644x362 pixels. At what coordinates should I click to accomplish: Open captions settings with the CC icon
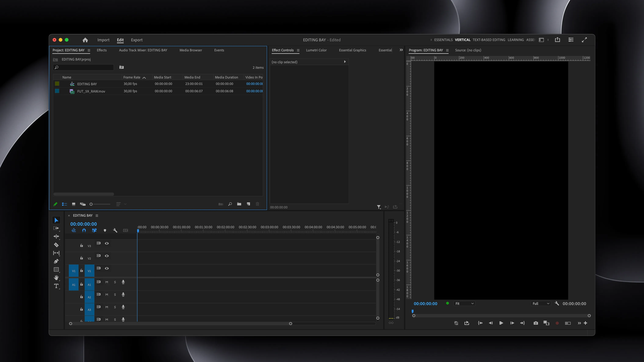click(x=126, y=230)
